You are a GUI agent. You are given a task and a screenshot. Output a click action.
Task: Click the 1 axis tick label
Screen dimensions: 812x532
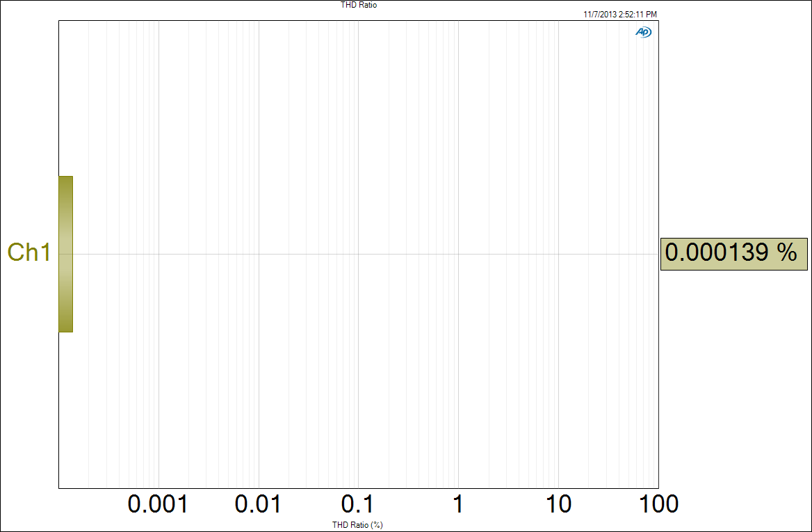[457, 503]
